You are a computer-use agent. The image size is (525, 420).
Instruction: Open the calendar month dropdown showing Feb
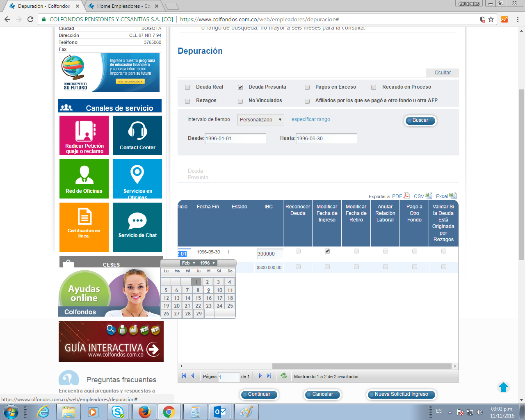(x=188, y=263)
